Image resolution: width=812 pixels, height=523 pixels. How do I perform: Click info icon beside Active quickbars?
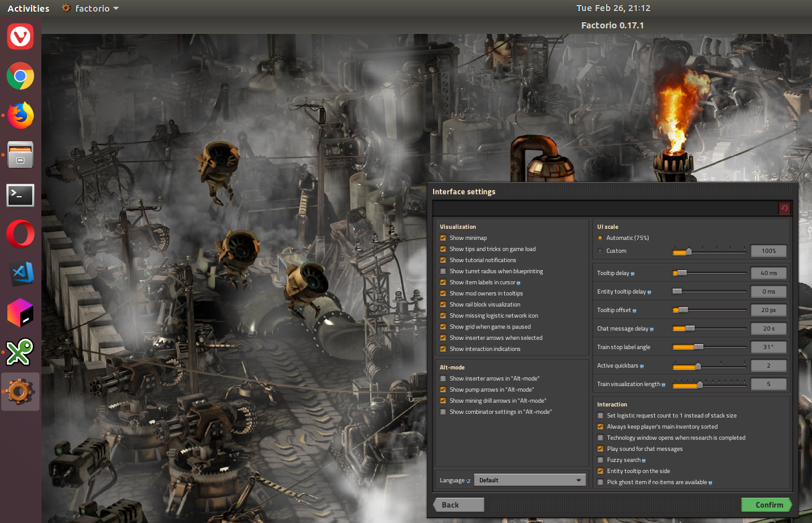[642, 366]
